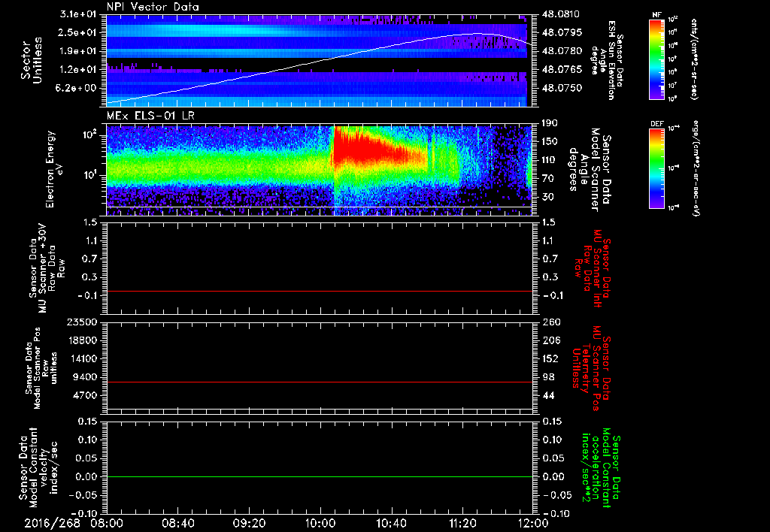The height and width of the screenshot is (532, 770).
Task: Click the "Sector Unitless" axis label
Action: click(32, 60)
